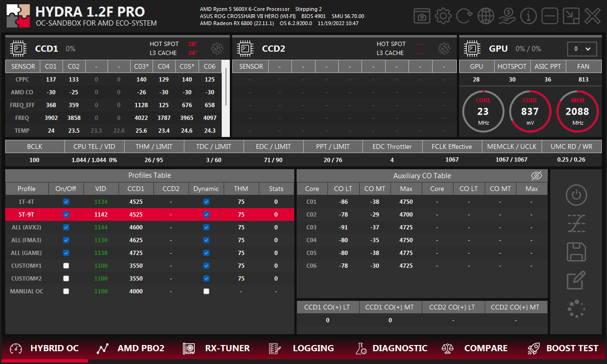The image size is (607, 364).
Task: Open the COMPARE tab
Action: (474, 348)
